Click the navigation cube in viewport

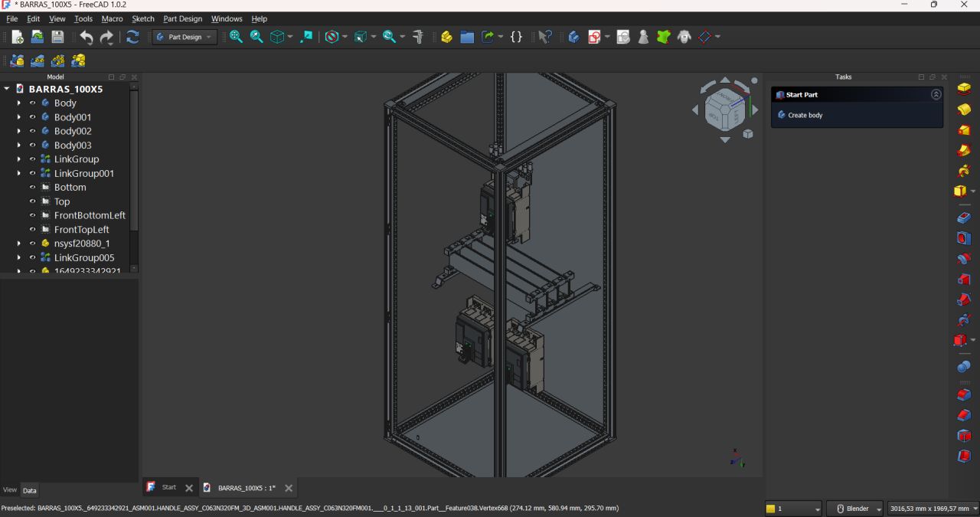pyautogui.click(x=724, y=110)
